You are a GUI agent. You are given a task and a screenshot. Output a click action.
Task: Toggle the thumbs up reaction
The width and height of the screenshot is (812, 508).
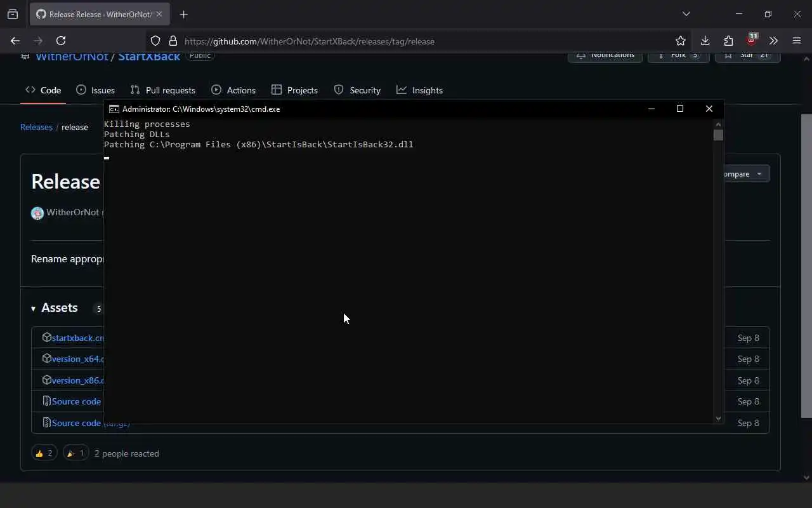44,453
